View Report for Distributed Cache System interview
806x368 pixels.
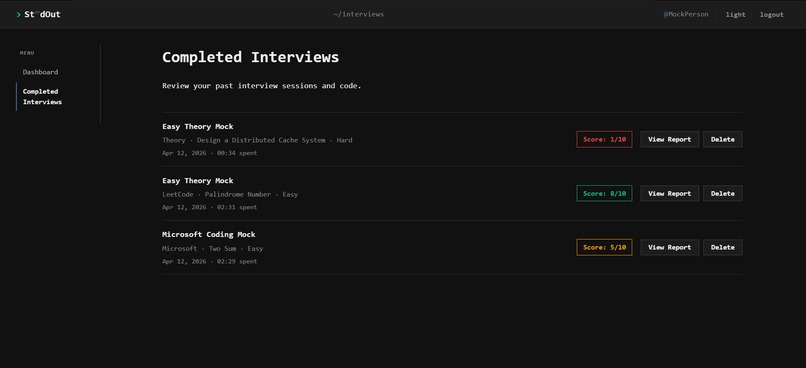point(669,139)
